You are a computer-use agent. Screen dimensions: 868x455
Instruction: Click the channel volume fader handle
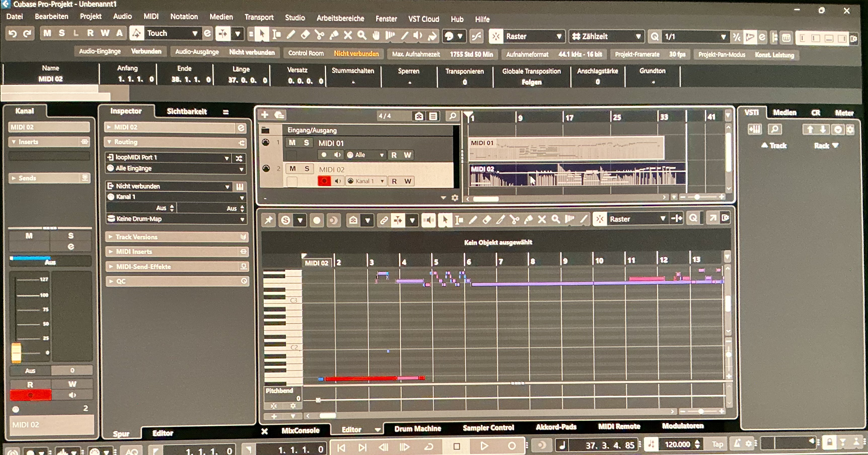pos(16,352)
